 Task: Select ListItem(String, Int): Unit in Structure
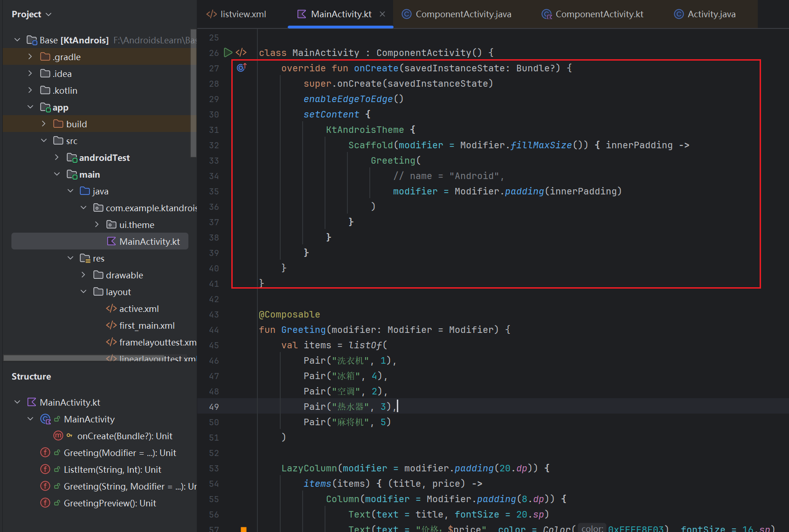112,470
